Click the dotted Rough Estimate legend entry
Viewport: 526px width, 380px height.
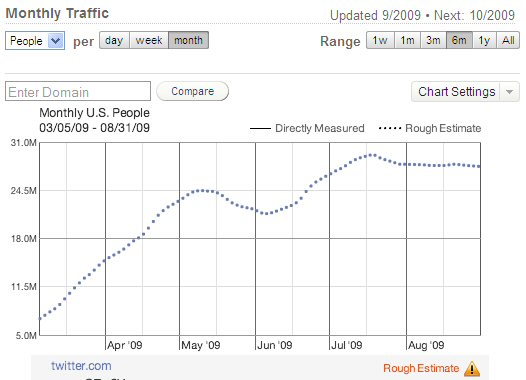coord(430,128)
